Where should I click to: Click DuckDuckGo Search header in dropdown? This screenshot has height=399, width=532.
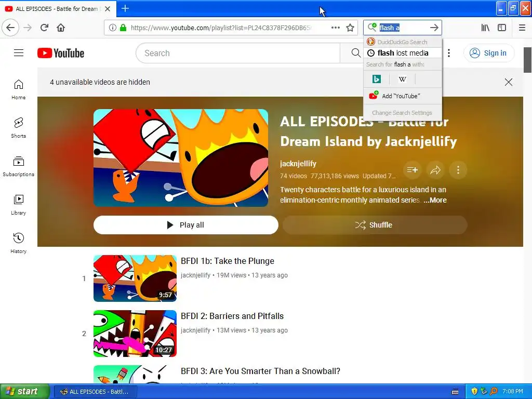403,42
